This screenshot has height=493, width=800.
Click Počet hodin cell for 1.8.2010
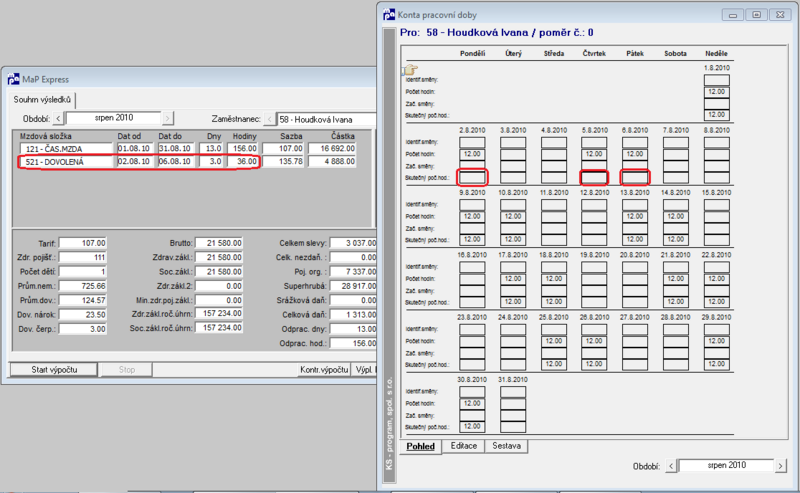tap(716, 92)
